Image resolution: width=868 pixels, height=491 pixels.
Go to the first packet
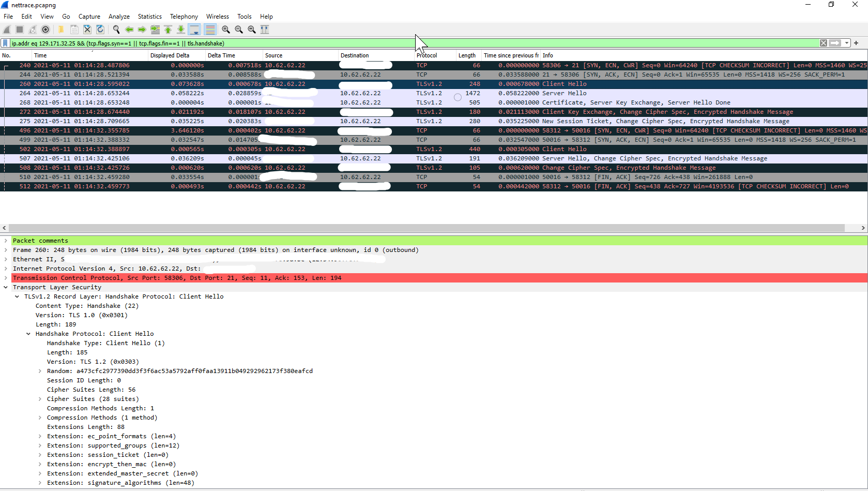[168, 29]
